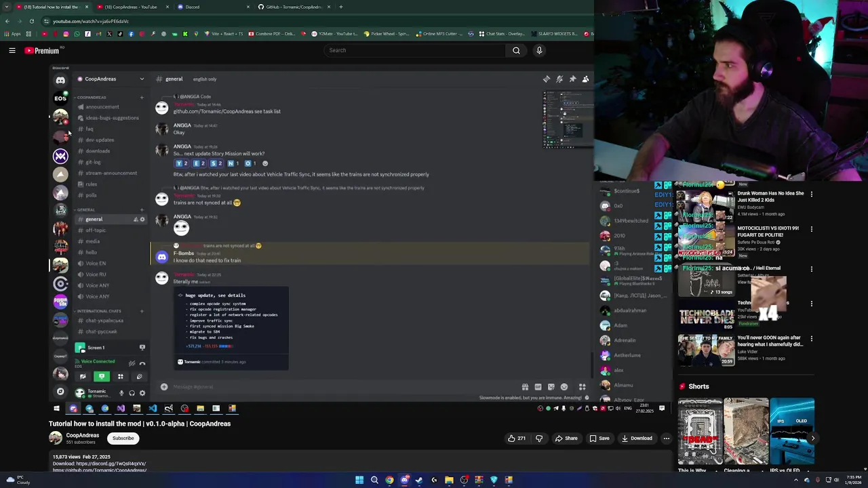Toggle microphone mute beside Tornamic in Discord
Image resolution: width=868 pixels, height=488 pixels.
point(121,393)
